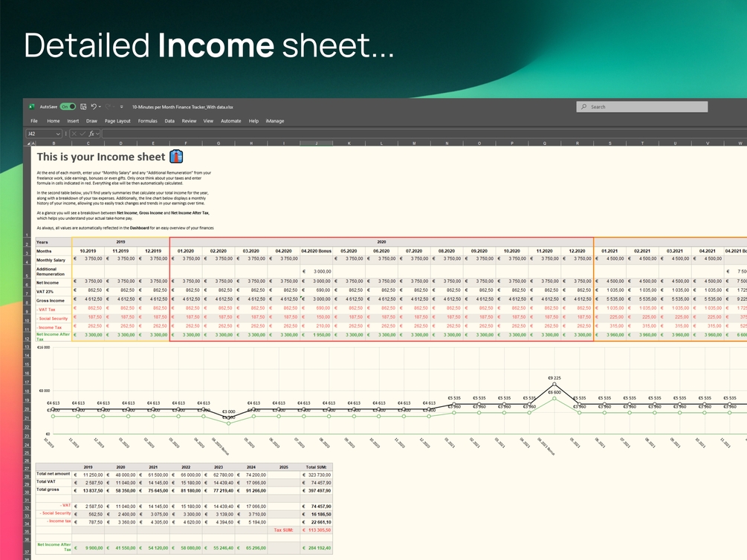Click into the formula bar field
The width and height of the screenshot is (747, 560).
pyautogui.click(x=424, y=134)
